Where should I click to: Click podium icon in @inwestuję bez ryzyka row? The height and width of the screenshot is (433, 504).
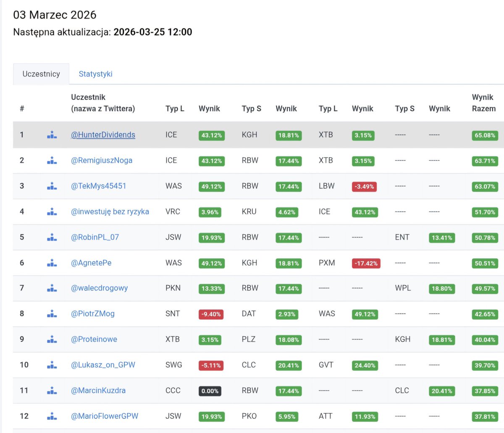click(52, 211)
